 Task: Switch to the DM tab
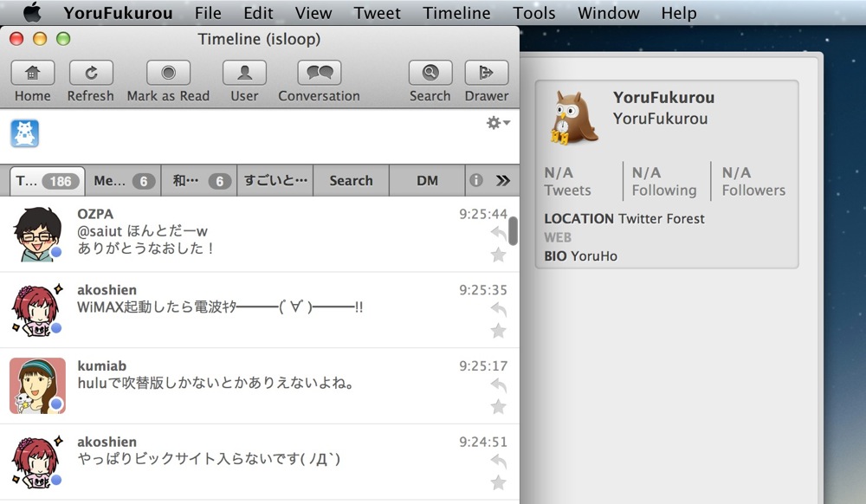427,180
